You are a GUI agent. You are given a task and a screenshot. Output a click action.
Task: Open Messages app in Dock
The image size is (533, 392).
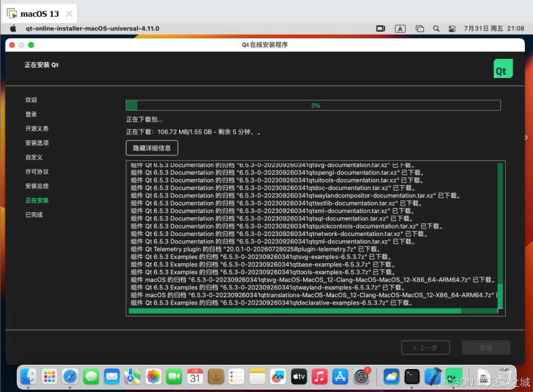[x=91, y=377]
